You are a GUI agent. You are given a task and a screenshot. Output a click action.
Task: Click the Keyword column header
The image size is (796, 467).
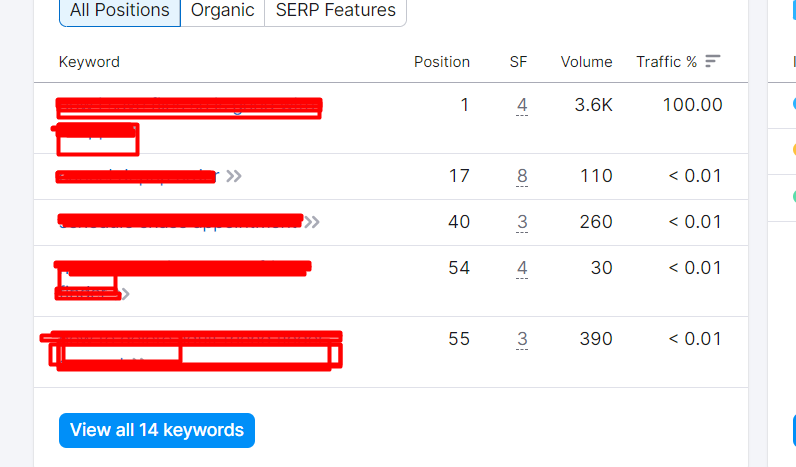(x=89, y=62)
